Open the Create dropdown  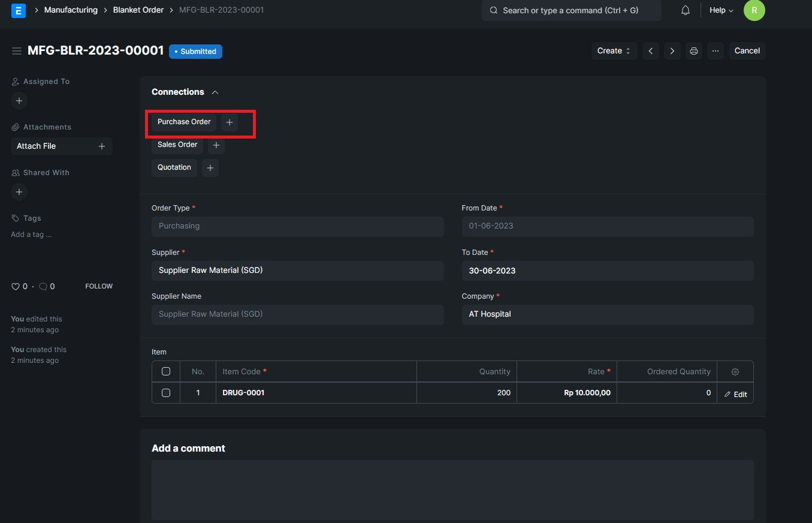[x=612, y=51]
